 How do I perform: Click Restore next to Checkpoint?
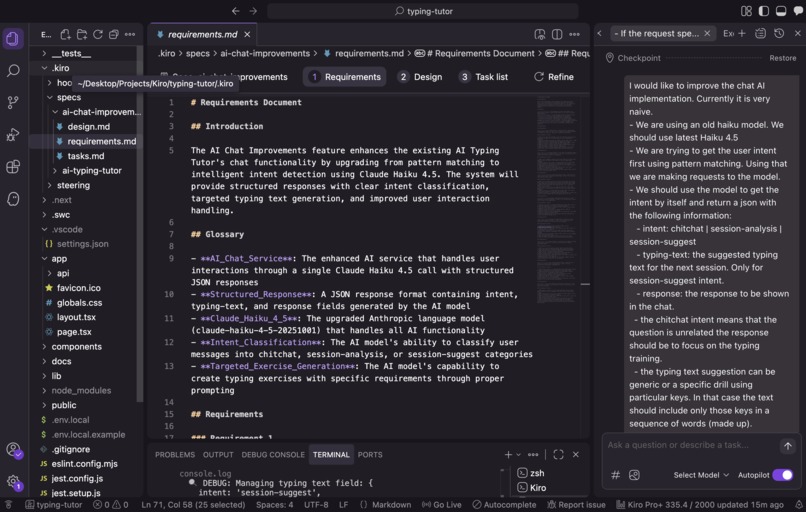click(x=782, y=58)
